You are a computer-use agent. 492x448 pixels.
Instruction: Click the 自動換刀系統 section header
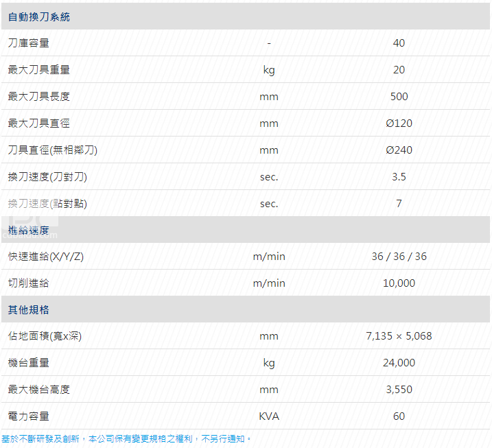pos(39,16)
